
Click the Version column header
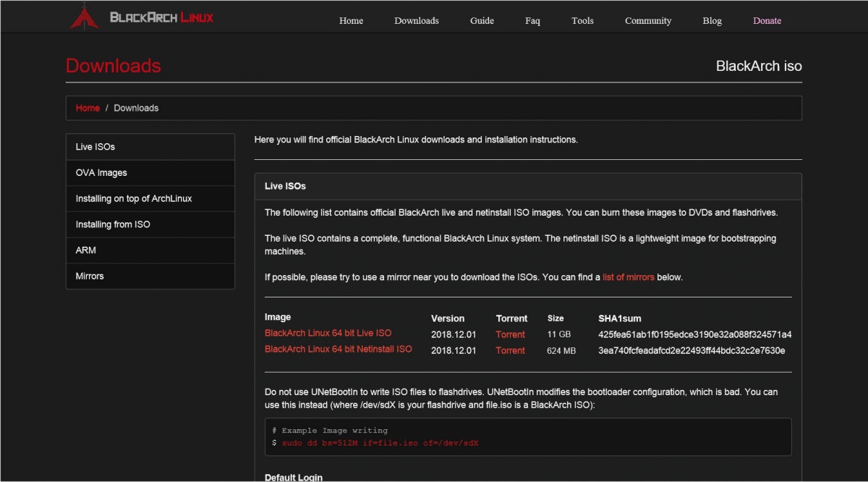tap(448, 318)
